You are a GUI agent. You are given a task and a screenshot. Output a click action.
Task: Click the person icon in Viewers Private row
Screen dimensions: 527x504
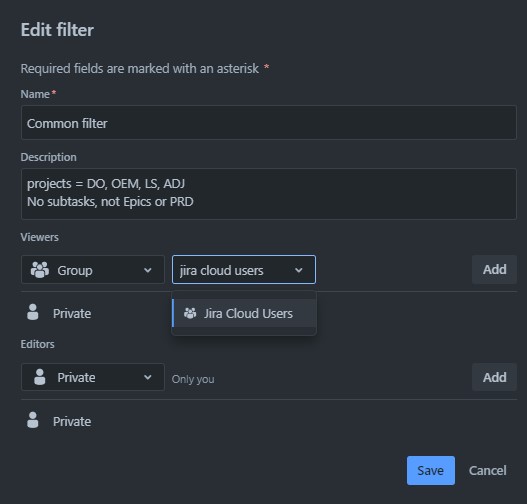point(33,312)
